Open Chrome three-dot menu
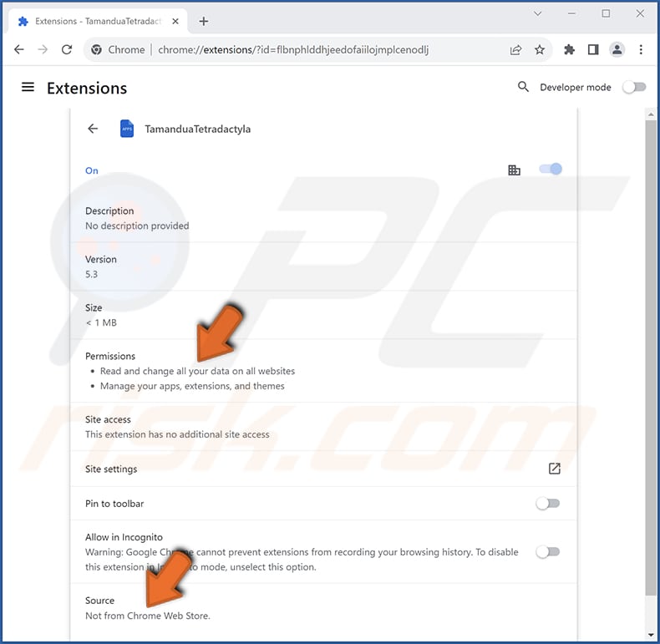660x644 pixels. coord(641,49)
